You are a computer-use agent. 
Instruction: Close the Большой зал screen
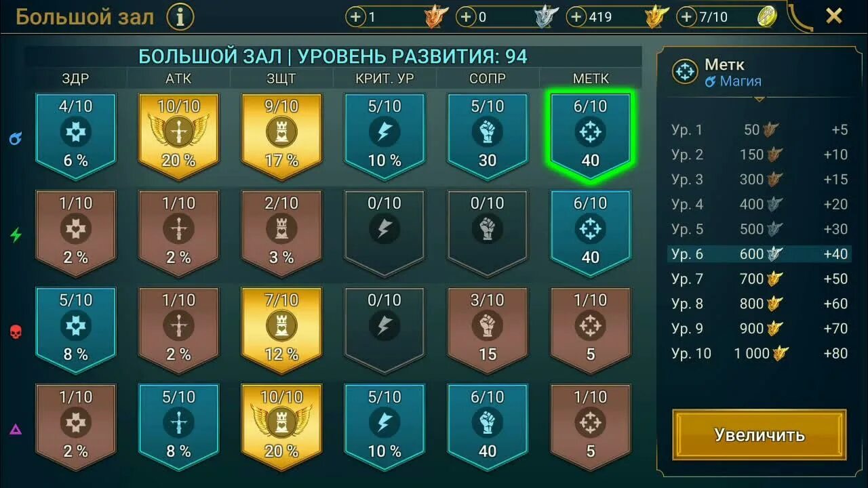coord(834,16)
